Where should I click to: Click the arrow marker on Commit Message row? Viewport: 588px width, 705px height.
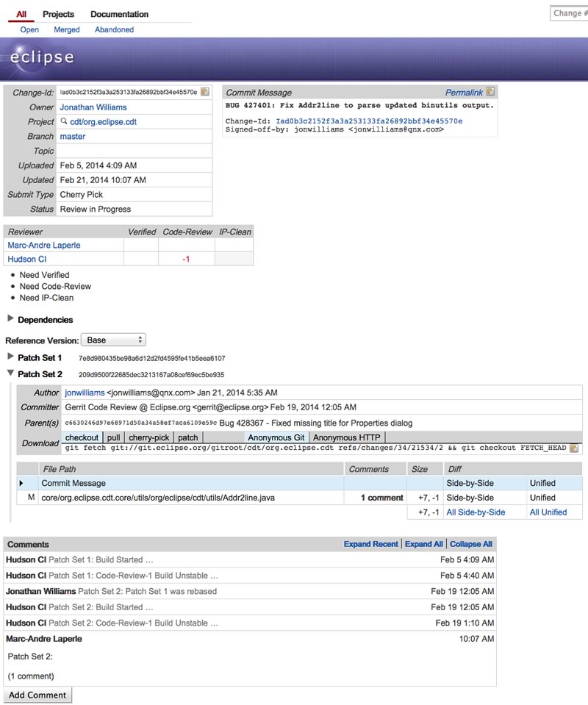click(x=21, y=483)
